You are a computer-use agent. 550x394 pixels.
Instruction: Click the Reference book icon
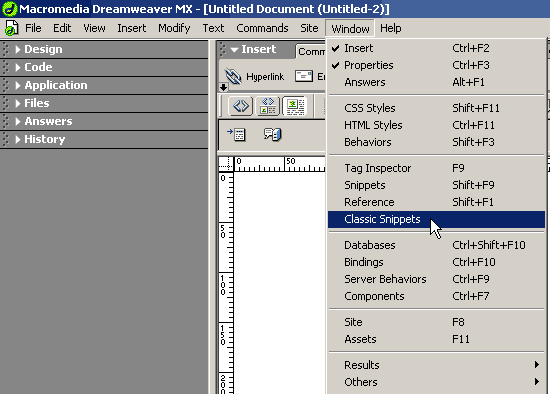[273, 134]
